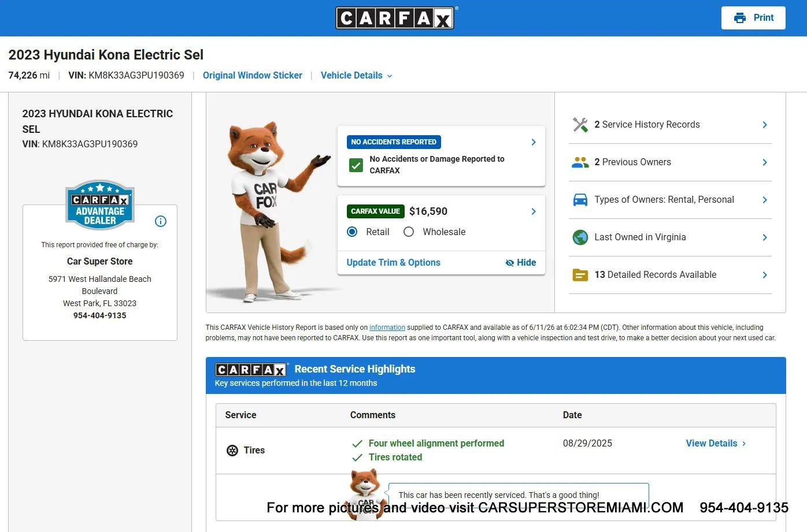Click the info icon beside Advantage Dealer badge
807x532 pixels.
[x=161, y=221]
